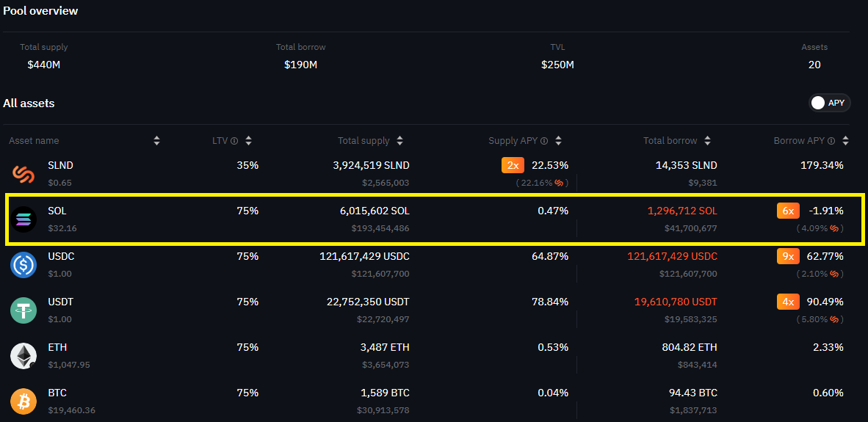Select the USDT Tether icon

pos(23,310)
